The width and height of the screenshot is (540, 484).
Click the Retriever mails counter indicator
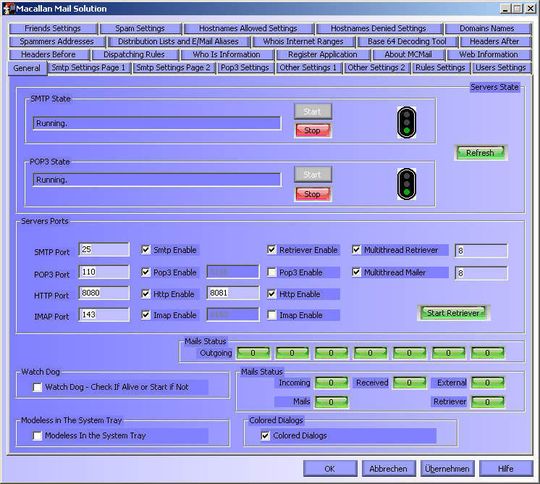(x=488, y=402)
